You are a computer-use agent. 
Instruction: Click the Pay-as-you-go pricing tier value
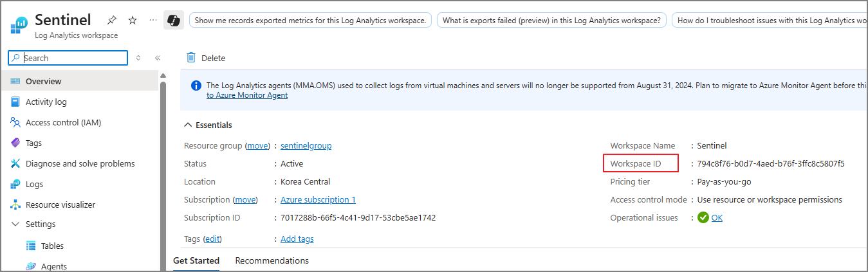tap(724, 181)
